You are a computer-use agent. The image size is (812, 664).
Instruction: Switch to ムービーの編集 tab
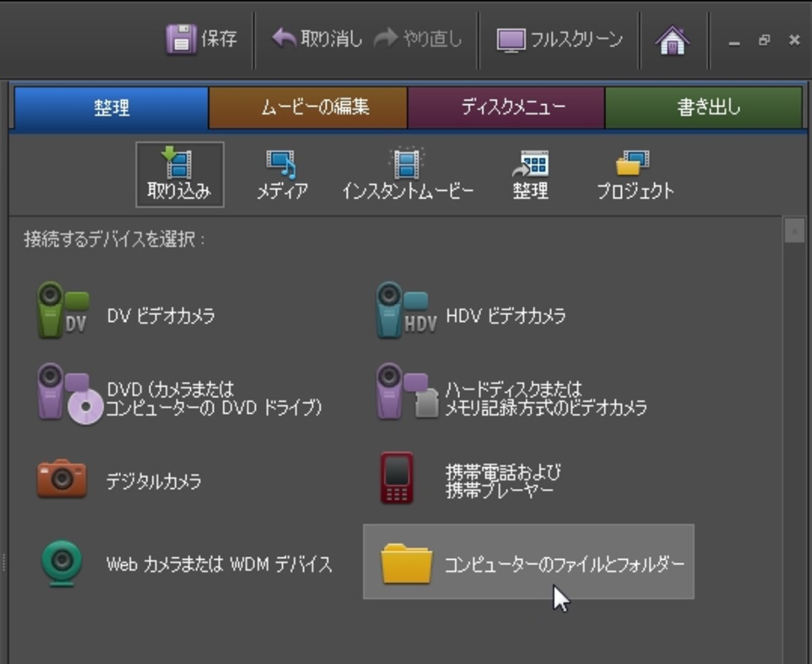point(308,108)
